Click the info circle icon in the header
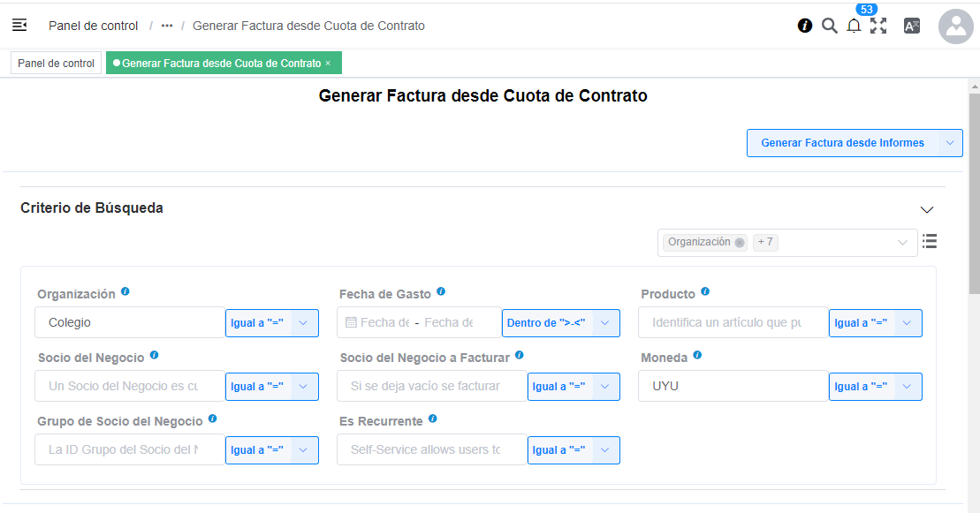Viewport: 980px width, 513px height. coord(804,26)
